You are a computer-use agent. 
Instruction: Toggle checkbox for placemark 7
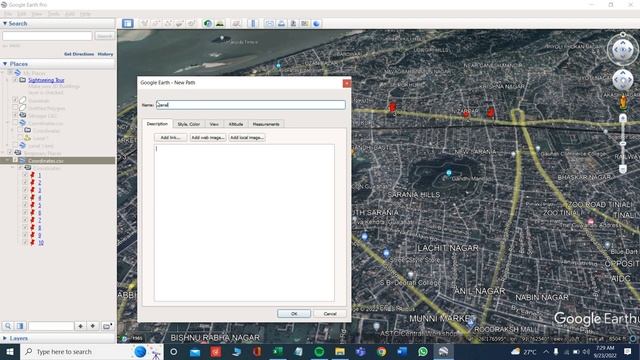pyautogui.click(x=25, y=220)
